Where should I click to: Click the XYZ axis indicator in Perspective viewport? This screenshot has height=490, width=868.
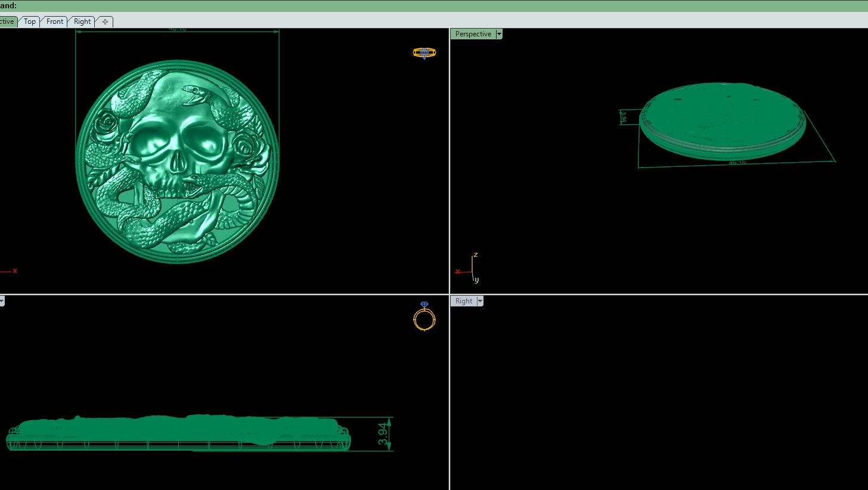point(468,268)
